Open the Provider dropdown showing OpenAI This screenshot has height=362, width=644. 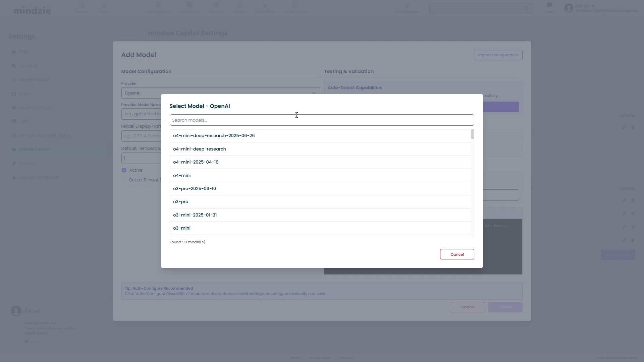(220, 93)
